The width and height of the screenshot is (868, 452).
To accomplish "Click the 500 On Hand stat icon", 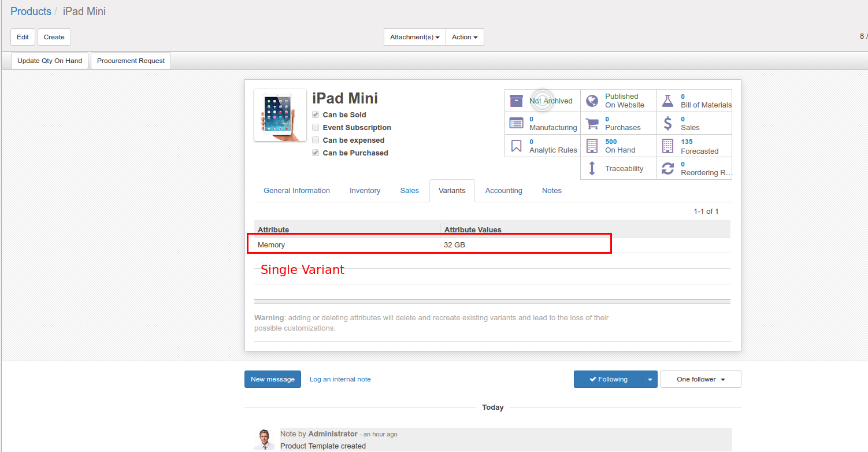I will (592, 146).
